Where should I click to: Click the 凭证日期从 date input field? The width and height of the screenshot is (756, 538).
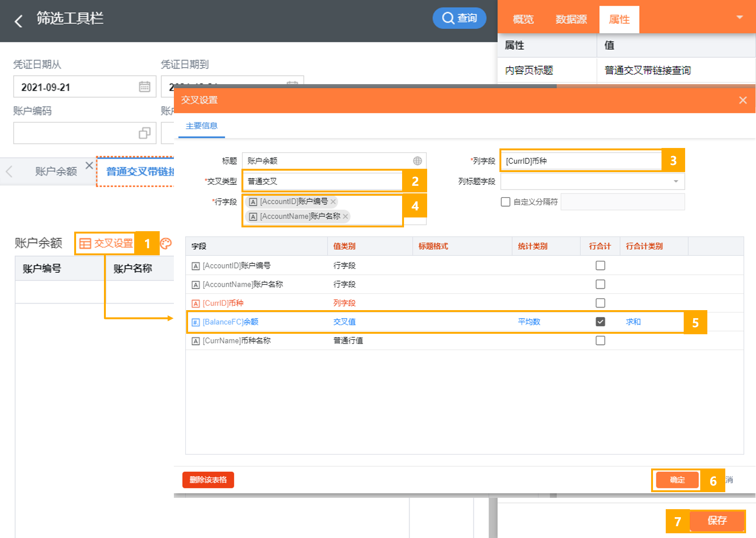point(85,87)
